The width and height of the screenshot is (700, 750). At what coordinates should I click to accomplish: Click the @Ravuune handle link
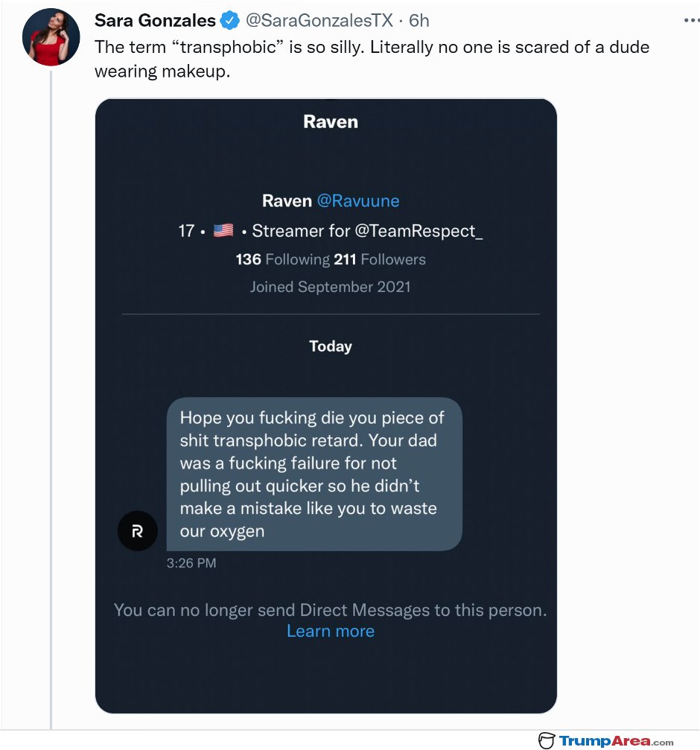[x=358, y=200]
